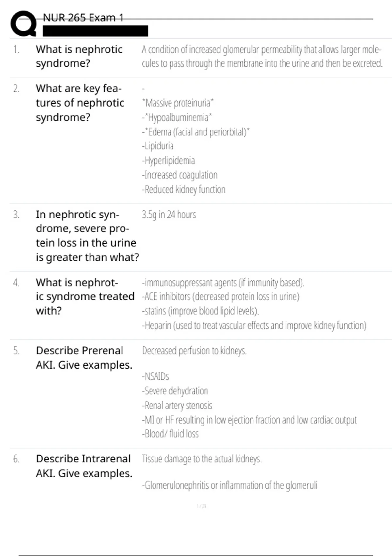The image size is (392, 556).
Task: Click the increased glomerular permeability definition
Action: 262,56
